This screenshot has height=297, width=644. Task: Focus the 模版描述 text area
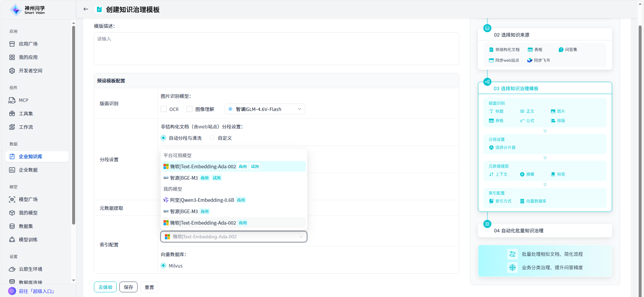pos(276,49)
